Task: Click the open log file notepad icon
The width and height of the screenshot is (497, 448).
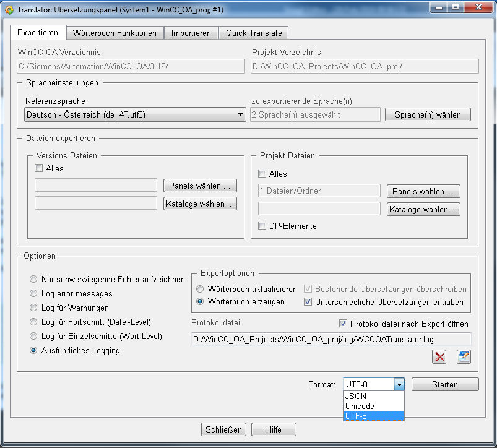Action: pyautogui.click(x=464, y=356)
